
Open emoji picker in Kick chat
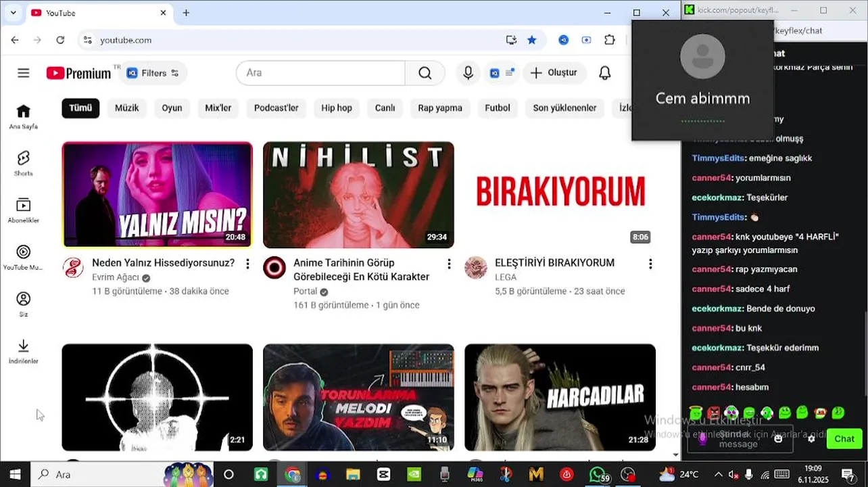(778, 438)
